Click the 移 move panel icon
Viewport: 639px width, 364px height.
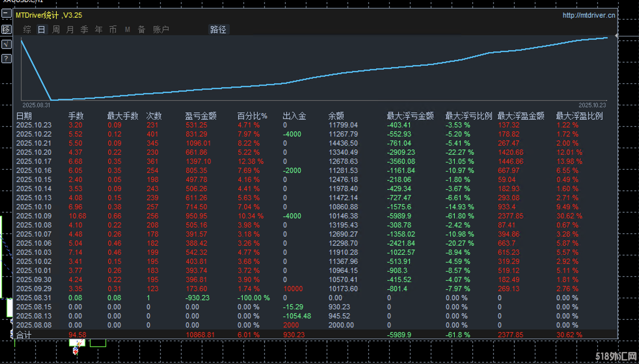(7, 30)
